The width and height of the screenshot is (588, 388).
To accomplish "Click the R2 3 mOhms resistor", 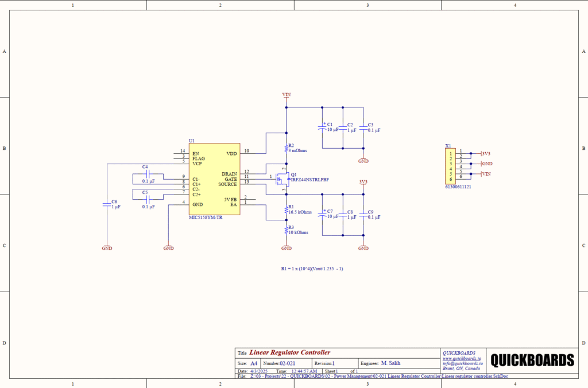I will point(286,149).
